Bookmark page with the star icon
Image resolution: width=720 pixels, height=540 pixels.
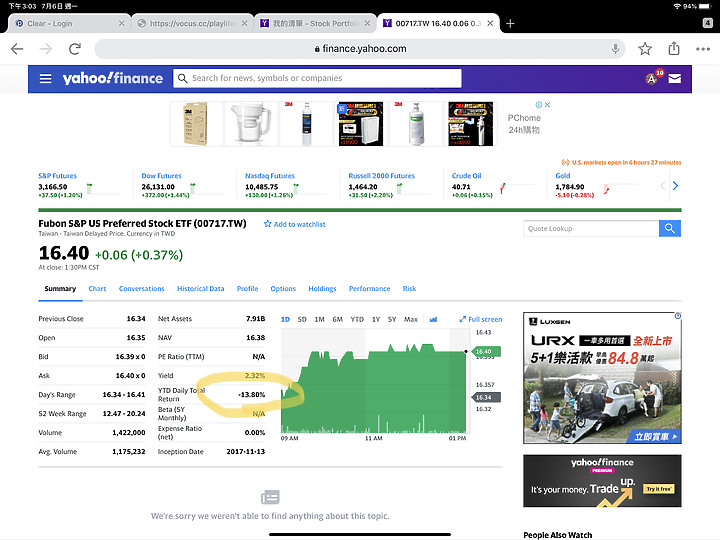645,49
